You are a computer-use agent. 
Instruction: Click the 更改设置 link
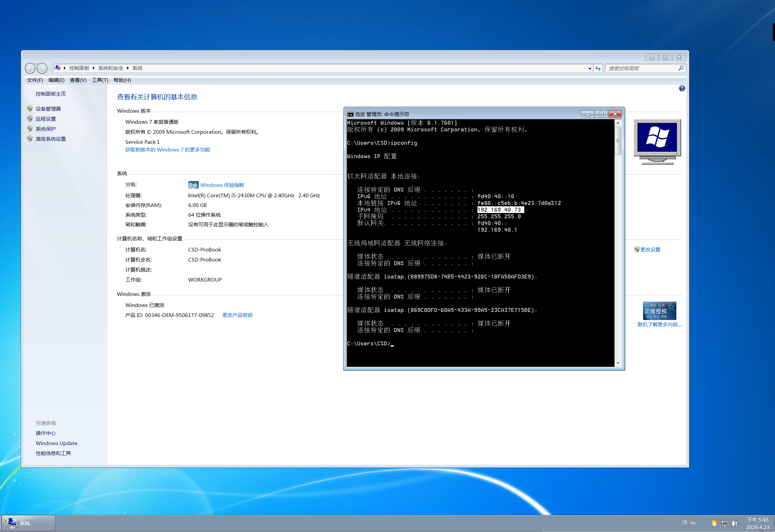click(x=650, y=249)
